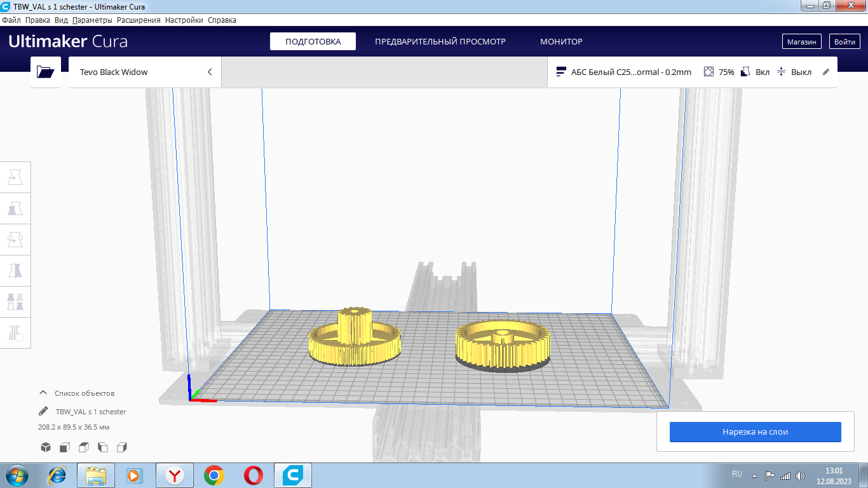Click the volume speaker tray icon
The width and height of the screenshot is (868, 488).
click(800, 475)
